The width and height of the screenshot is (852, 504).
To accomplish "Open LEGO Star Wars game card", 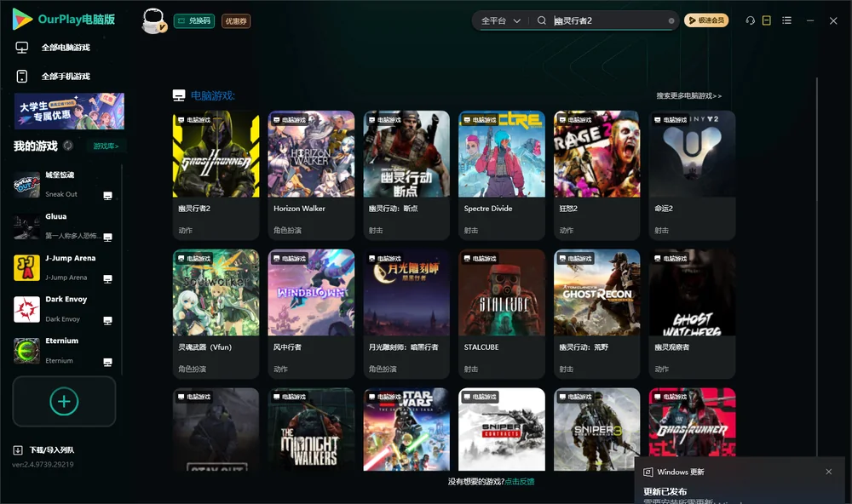I will [x=406, y=429].
